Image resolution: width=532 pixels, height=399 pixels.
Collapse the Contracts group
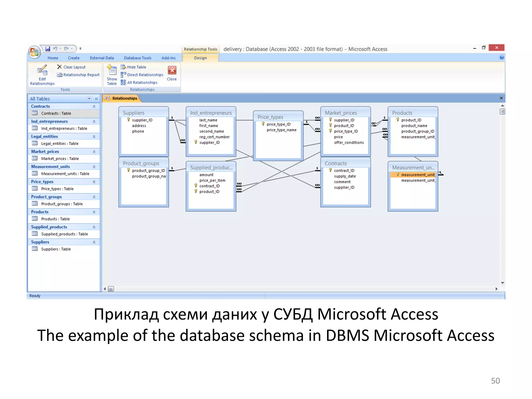(94, 107)
